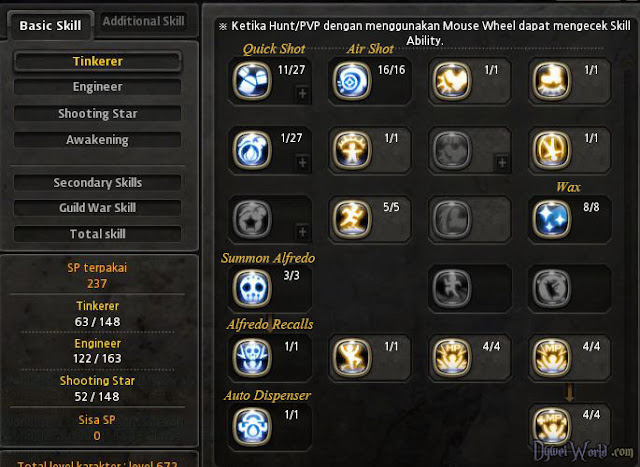
Task: Select the Alfredo Recalls skill icon
Action: click(252, 357)
